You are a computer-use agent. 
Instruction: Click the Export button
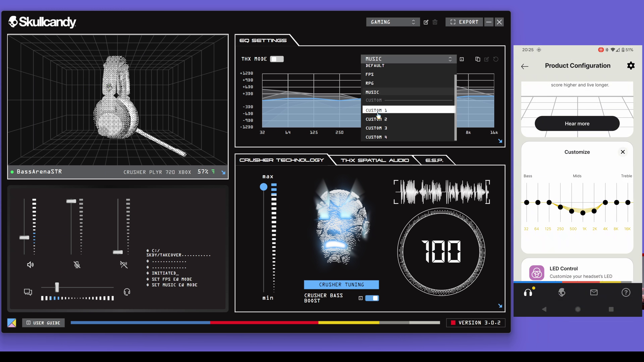pyautogui.click(x=464, y=22)
